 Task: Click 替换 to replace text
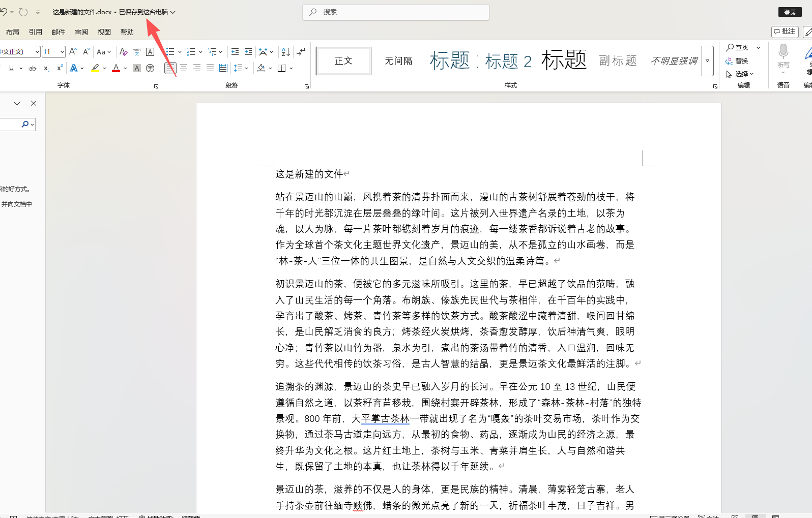pos(738,60)
